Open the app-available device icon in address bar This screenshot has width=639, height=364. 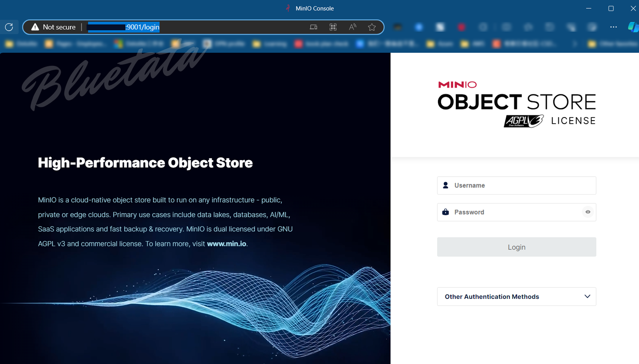click(x=313, y=27)
